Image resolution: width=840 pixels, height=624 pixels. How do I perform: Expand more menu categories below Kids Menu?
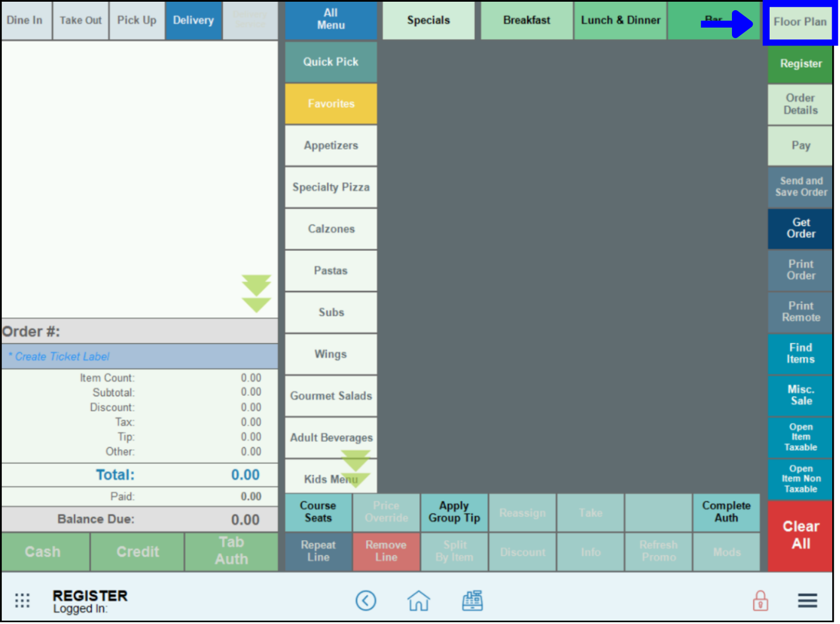click(356, 468)
